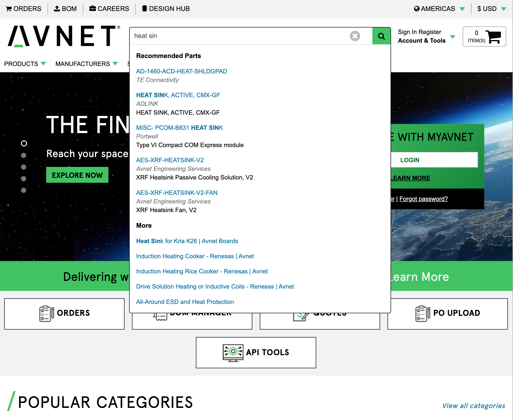Expand the Account & Tools dropdown

click(453, 37)
